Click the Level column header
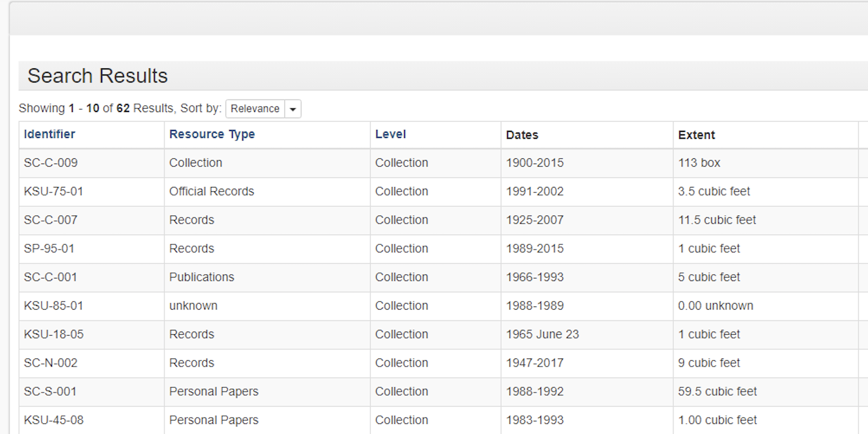Screen dimensions: 868x434 390,134
